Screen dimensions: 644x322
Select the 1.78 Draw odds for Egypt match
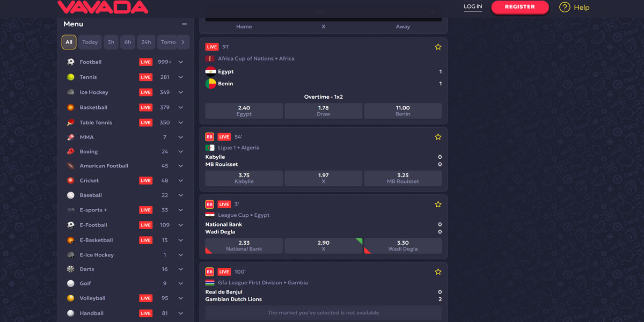pyautogui.click(x=323, y=111)
